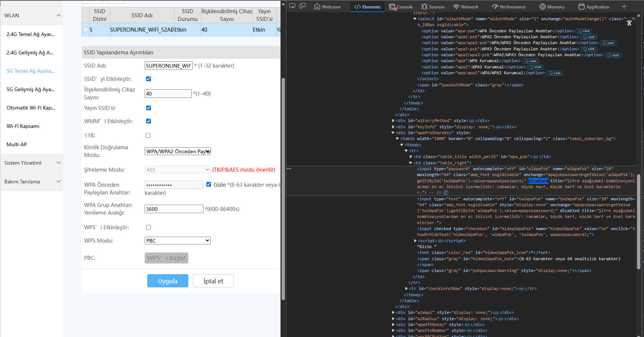This screenshot has height=337, width=644.
Task: Collapse the WLAN sidebar section
Action: point(58,15)
